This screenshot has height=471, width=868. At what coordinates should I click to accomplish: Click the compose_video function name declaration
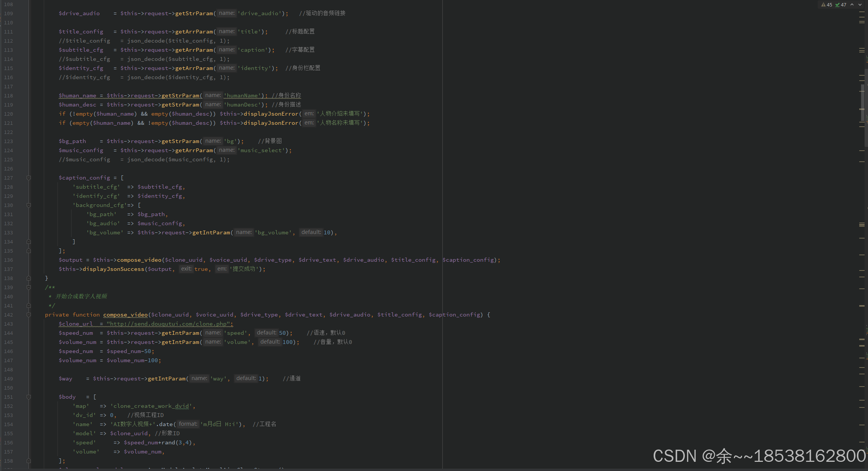tap(125, 315)
